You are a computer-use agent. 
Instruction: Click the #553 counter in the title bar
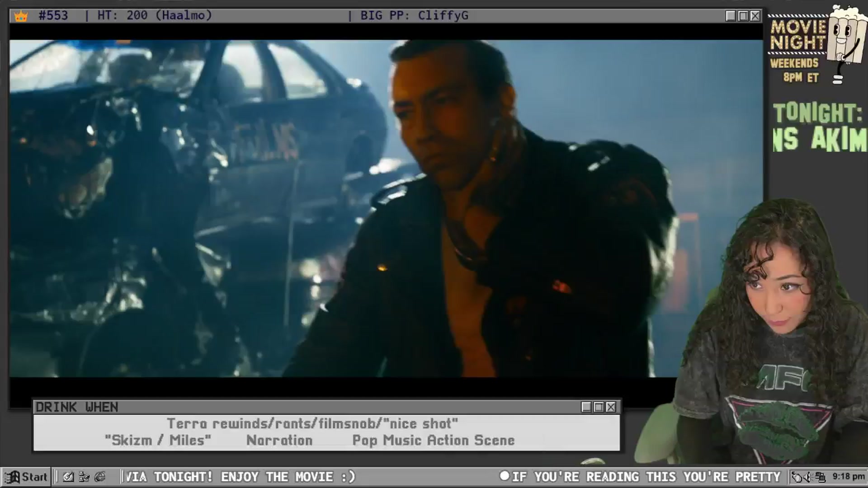coord(53,15)
